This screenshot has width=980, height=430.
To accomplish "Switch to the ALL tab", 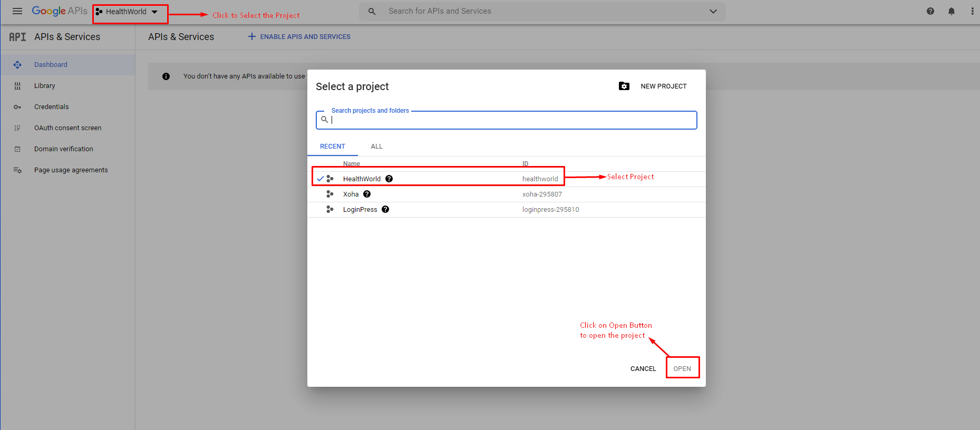I will [376, 146].
